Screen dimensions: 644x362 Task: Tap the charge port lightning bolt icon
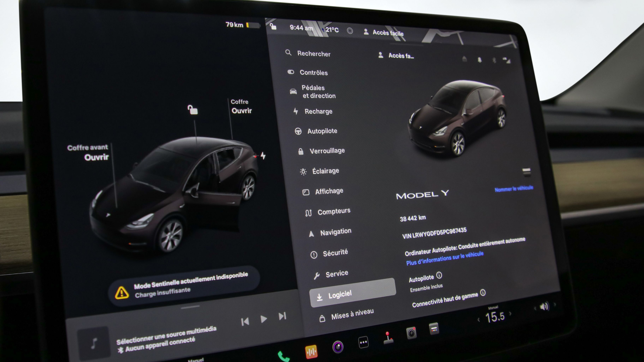click(x=263, y=156)
